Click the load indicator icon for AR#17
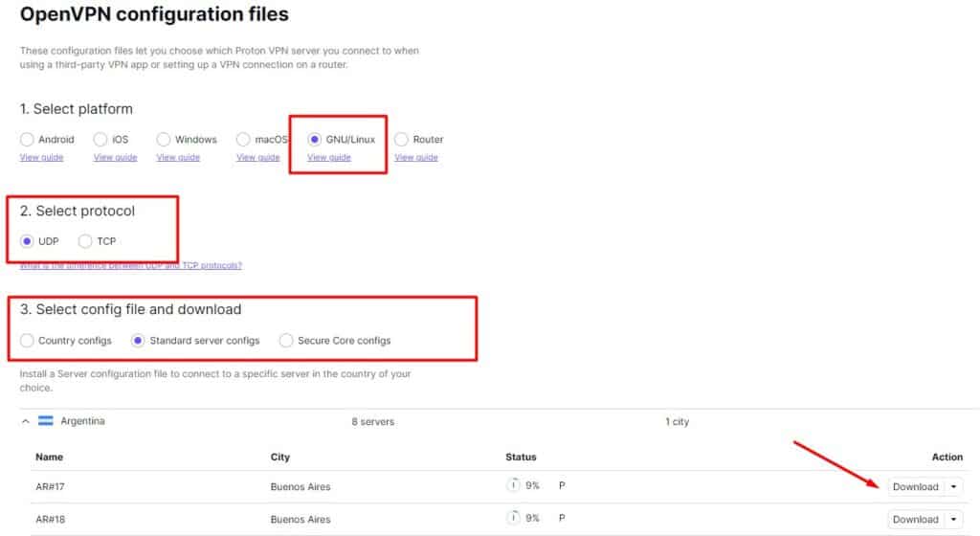This screenshot has width=980, height=536. (x=513, y=484)
